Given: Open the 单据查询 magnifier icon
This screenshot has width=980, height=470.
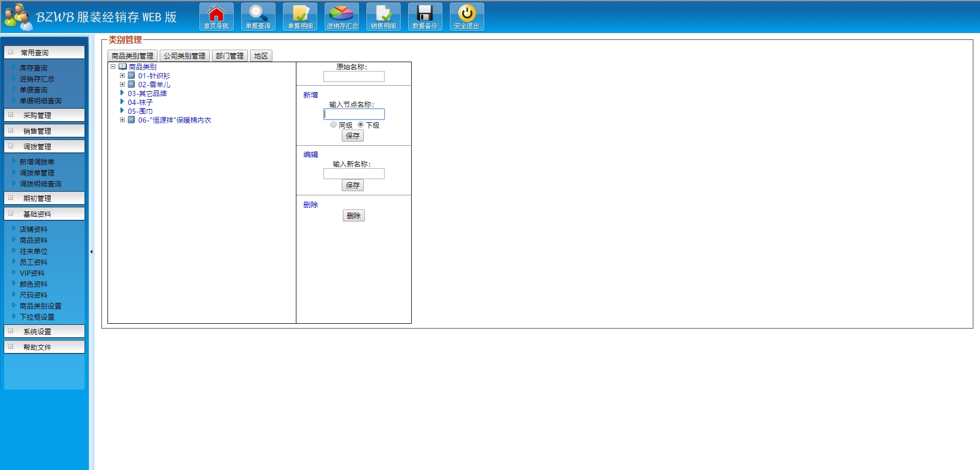Looking at the screenshot, I should click(x=258, y=17).
